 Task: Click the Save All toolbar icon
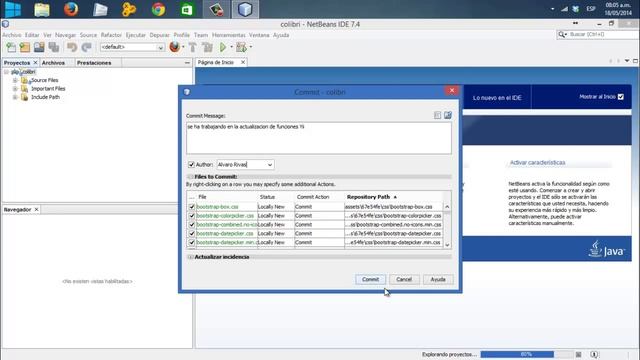coord(54,47)
